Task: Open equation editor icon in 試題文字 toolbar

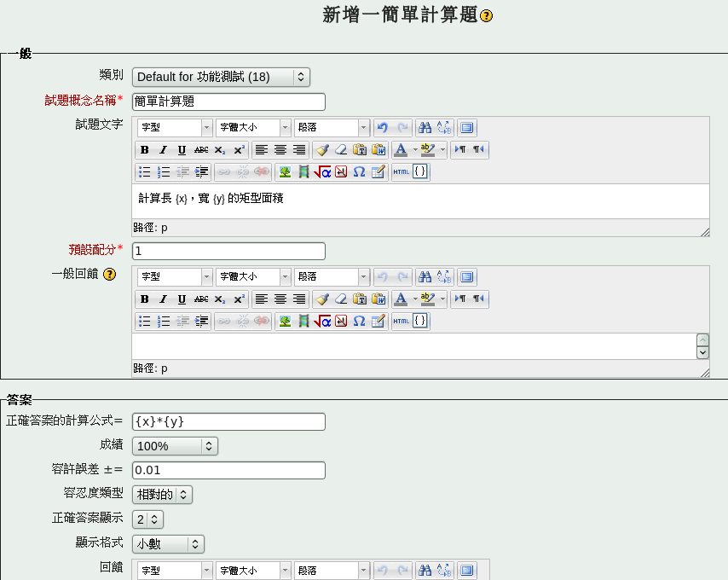Action: [322, 172]
